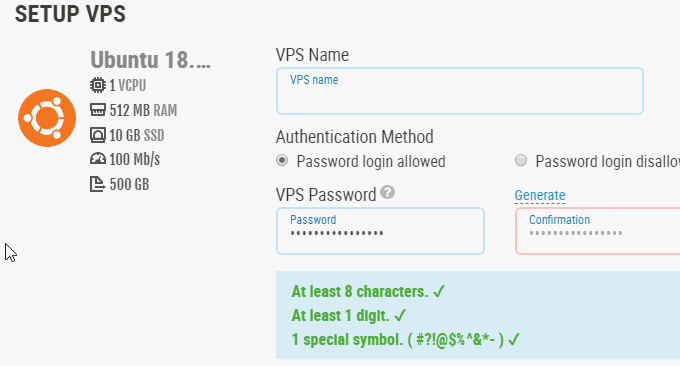Focus the Confirmation password field
Viewport: 680px width, 366px height.
598,231
